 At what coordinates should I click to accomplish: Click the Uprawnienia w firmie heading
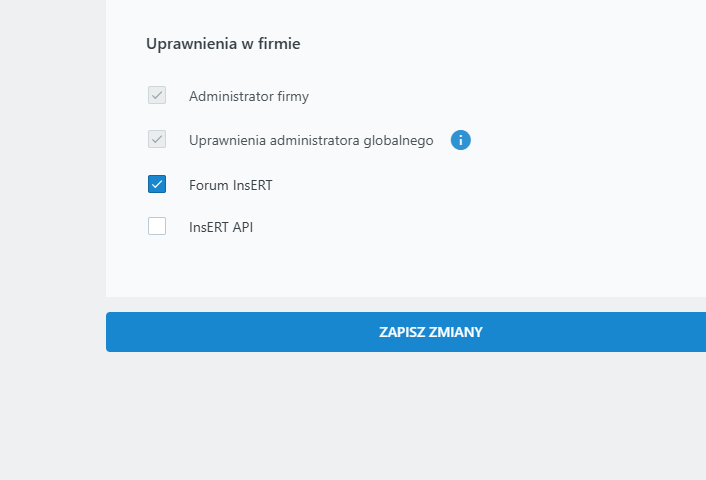pyautogui.click(x=223, y=44)
